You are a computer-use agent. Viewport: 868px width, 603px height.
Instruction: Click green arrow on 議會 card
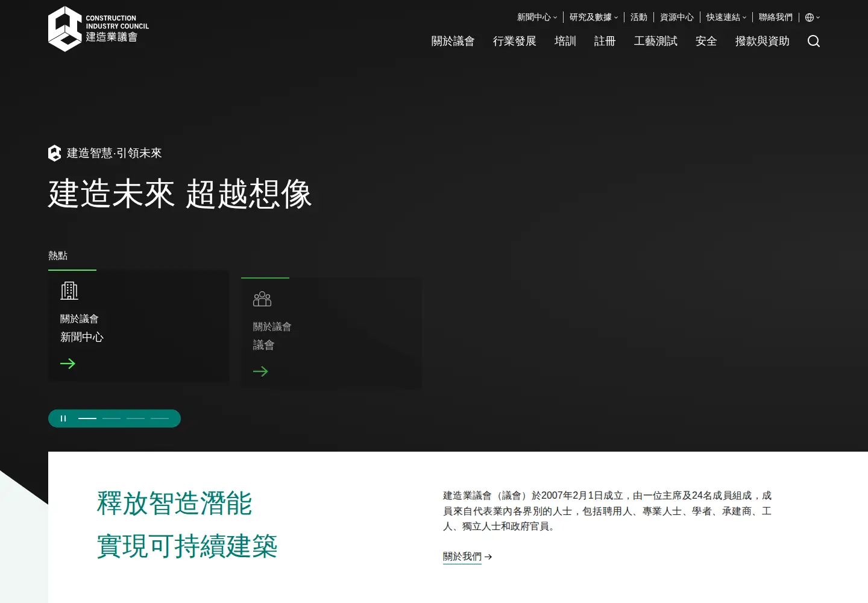tap(260, 371)
